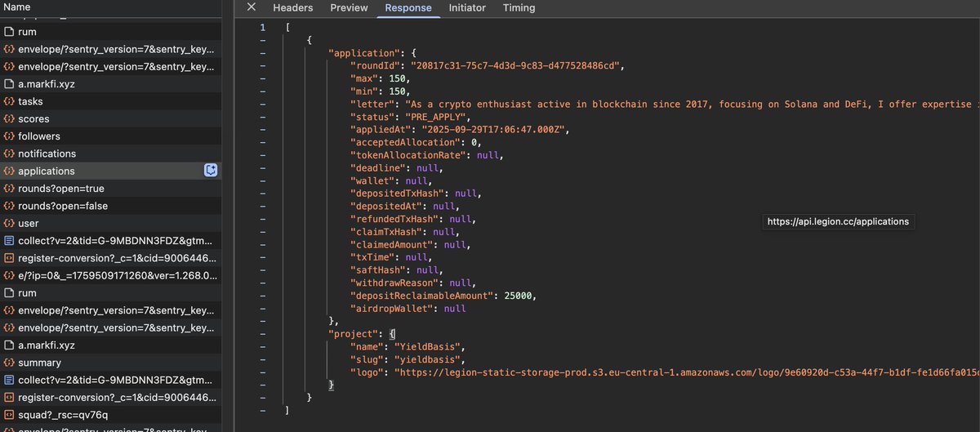
Task: Open the Preview tab
Action: (349, 7)
